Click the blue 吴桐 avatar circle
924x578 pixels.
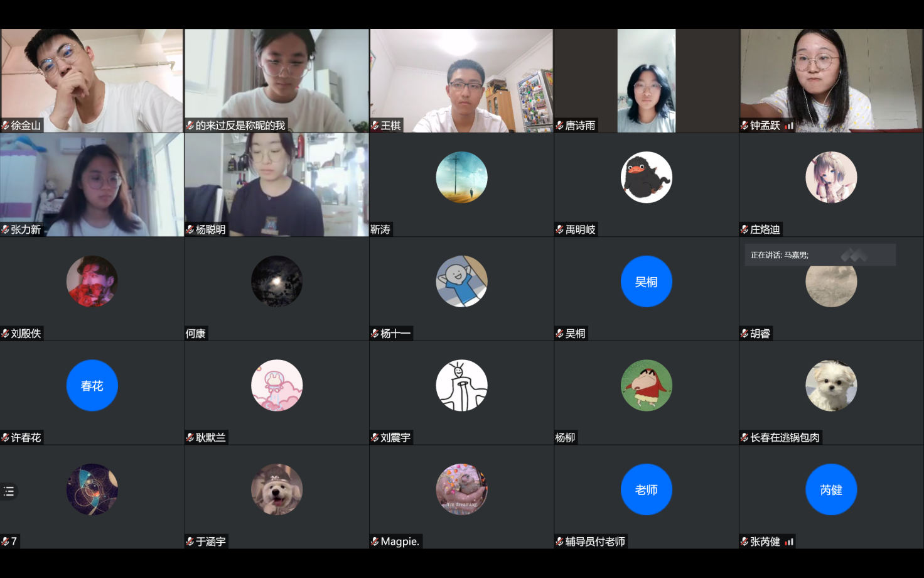(646, 281)
